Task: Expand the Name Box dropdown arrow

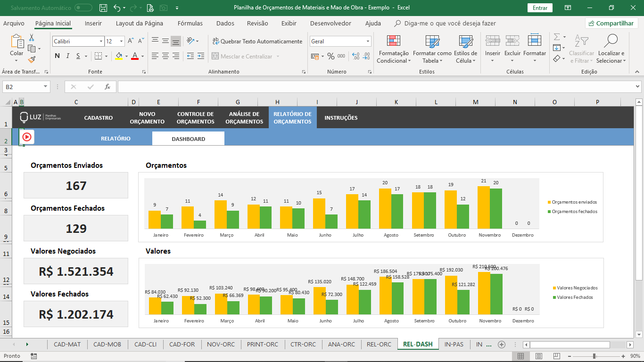Action: pyautogui.click(x=46, y=87)
